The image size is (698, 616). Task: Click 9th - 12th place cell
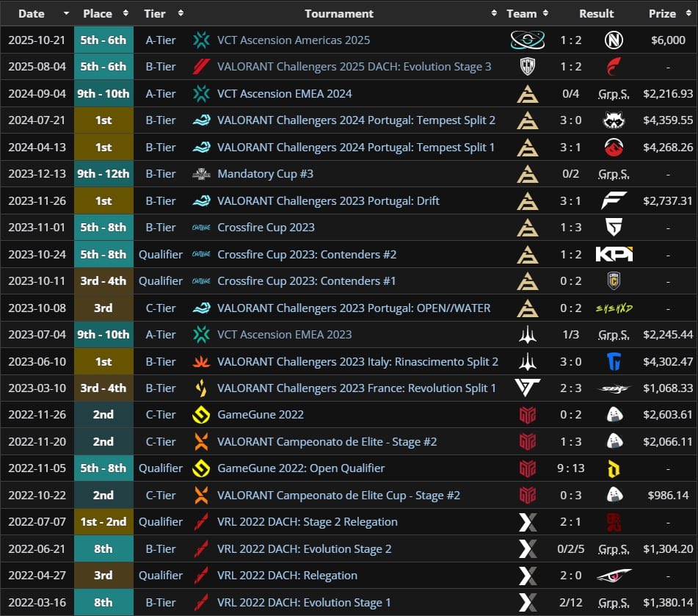click(103, 174)
